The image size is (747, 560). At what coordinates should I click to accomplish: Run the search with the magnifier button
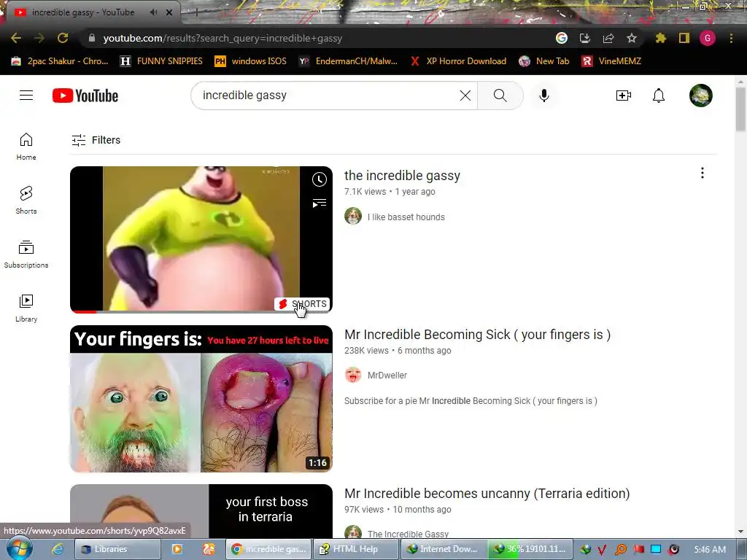[500, 96]
